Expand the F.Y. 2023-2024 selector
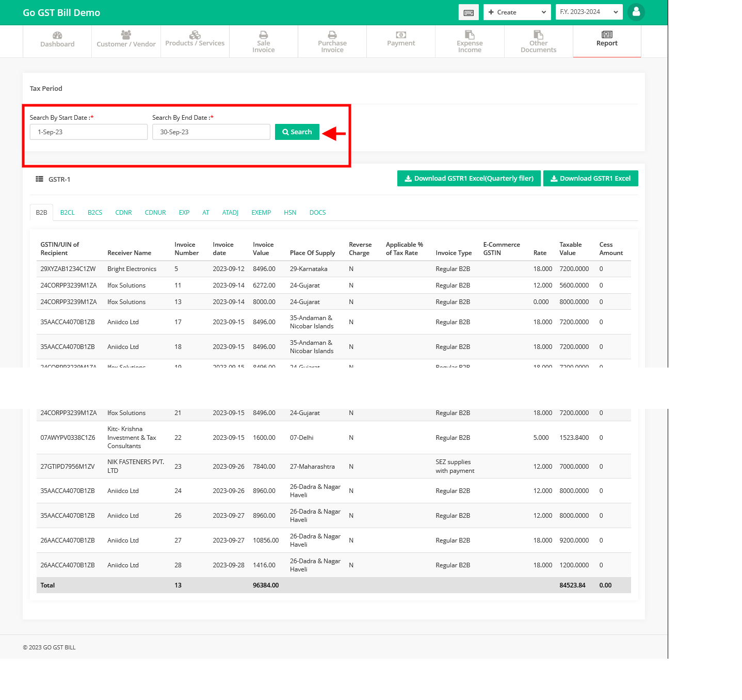This screenshot has width=742, height=700. [589, 12]
